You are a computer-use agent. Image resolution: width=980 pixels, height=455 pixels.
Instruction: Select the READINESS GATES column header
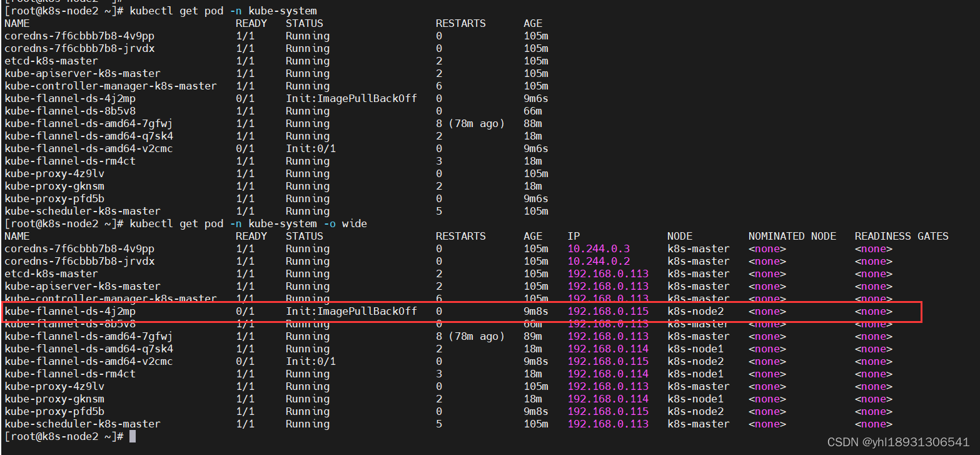(902, 236)
